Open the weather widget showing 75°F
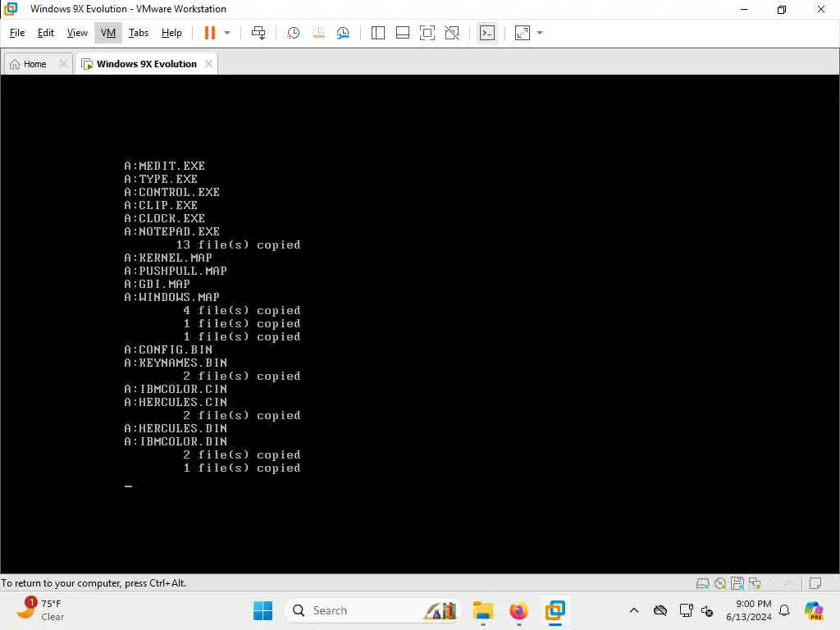The image size is (840, 630). click(x=41, y=610)
